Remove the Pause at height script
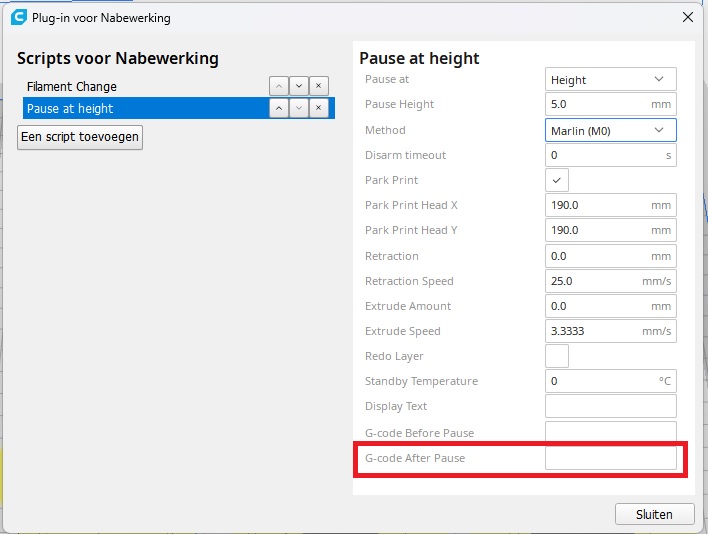This screenshot has height=534, width=708. click(x=318, y=108)
